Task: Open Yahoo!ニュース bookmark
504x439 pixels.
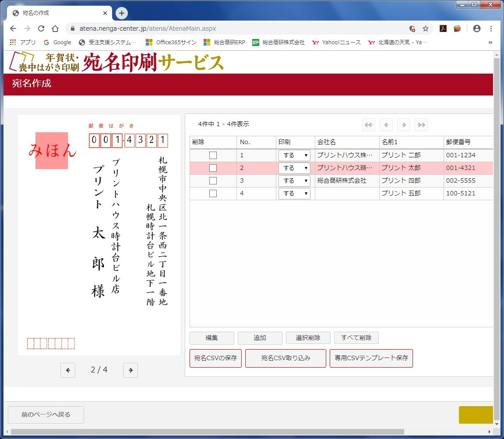Action: (336, 42)
